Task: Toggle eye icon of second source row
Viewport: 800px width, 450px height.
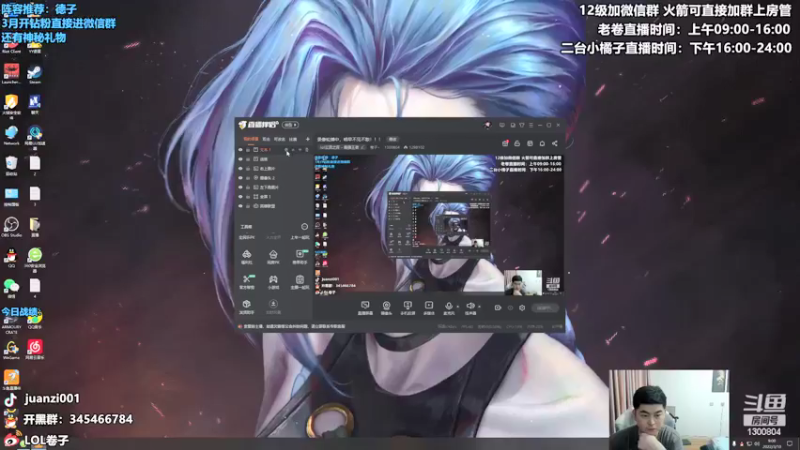Action: 240,159
